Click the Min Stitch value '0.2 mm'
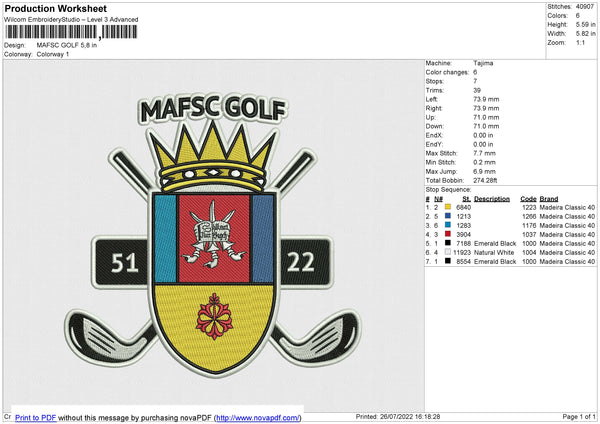 [484, 162]
